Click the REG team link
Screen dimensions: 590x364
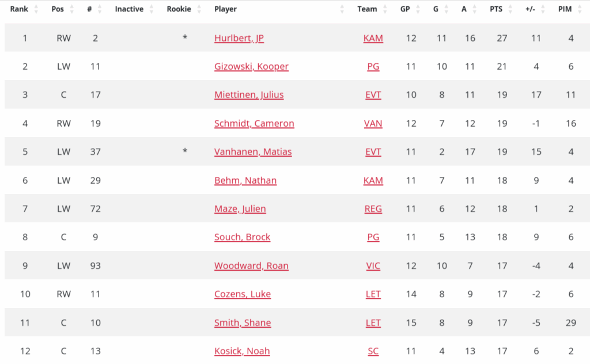[373, 208]
